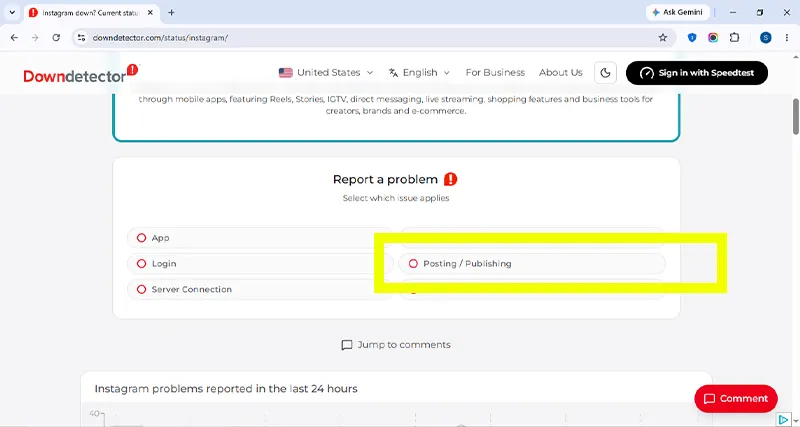Screen dimensions: 800x427
Task: Open the tab search dropdown arrow
Action: click(x=12, y=13)
